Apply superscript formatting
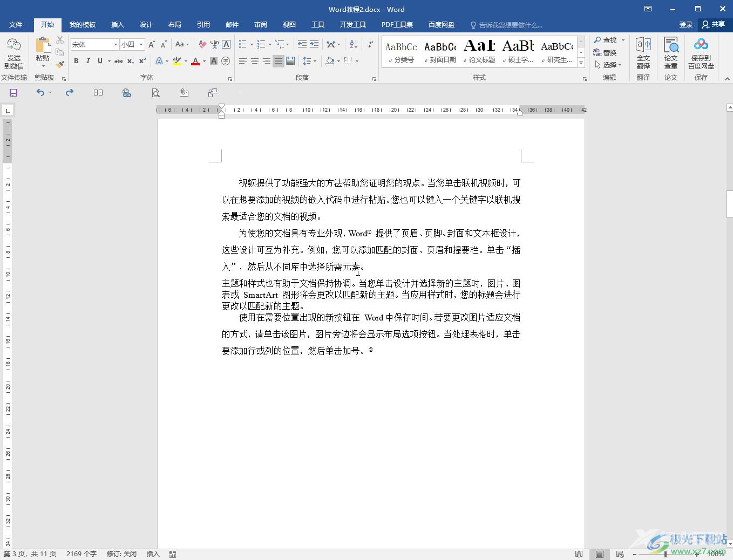This screenshot has width=733, height=560. coord(142,61)
